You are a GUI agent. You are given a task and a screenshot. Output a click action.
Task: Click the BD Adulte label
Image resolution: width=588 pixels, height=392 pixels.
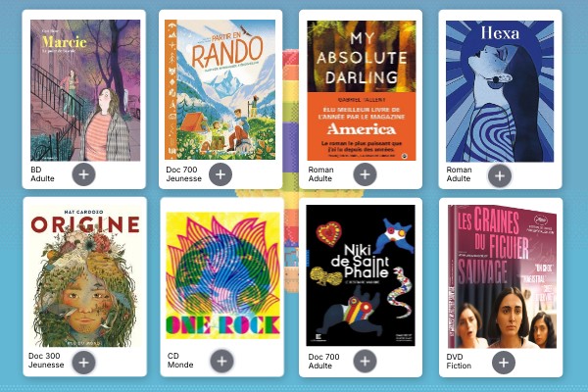(x=42, y=174)
